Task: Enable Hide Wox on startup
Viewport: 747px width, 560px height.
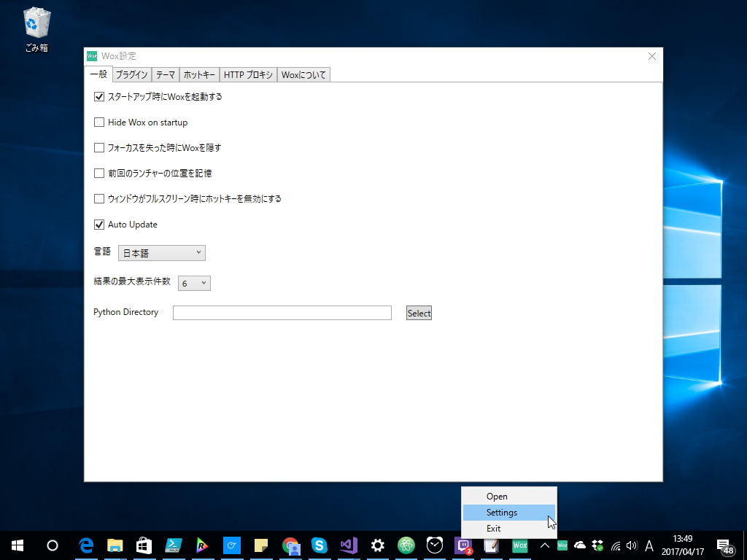Action: (x=99, y=122)
